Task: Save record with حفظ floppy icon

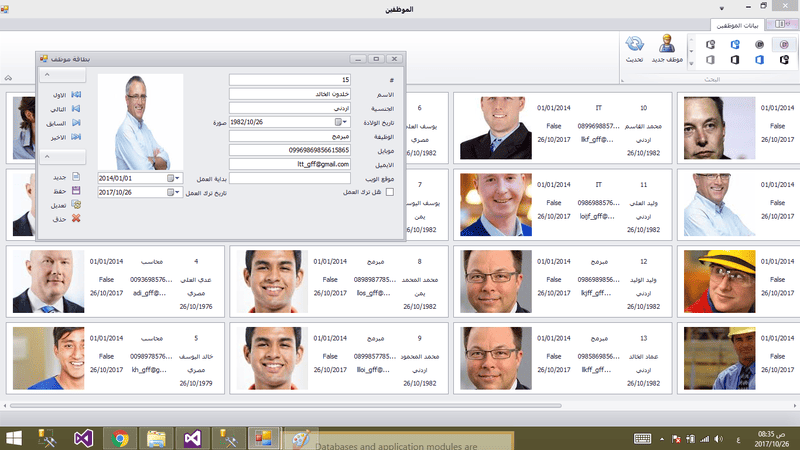Action: pos(76,190)
